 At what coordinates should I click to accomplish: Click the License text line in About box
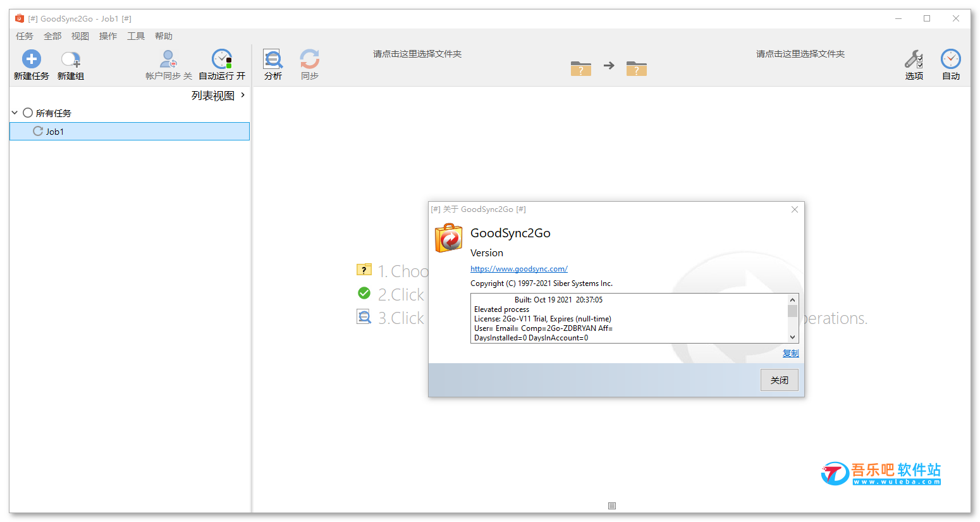(x=543, y=319)
